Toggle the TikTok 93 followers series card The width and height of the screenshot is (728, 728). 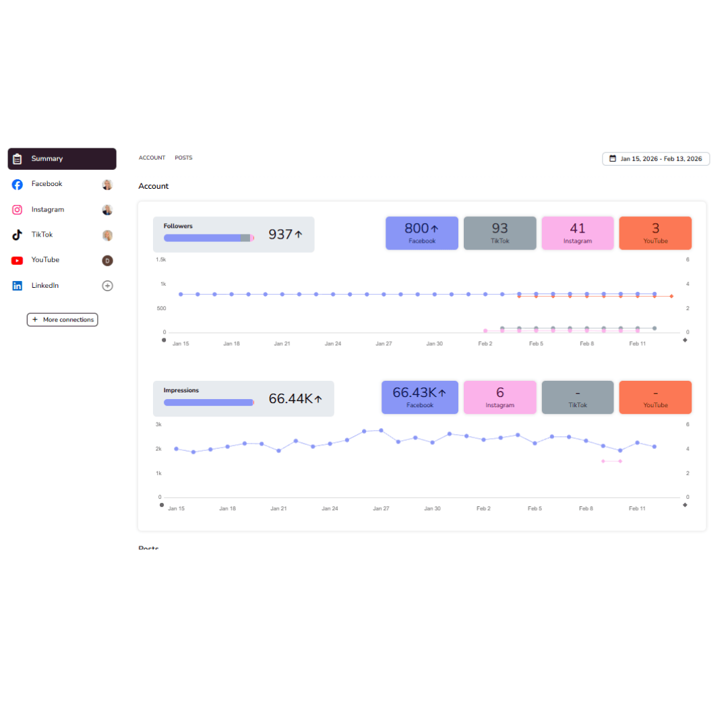(499, 233)
